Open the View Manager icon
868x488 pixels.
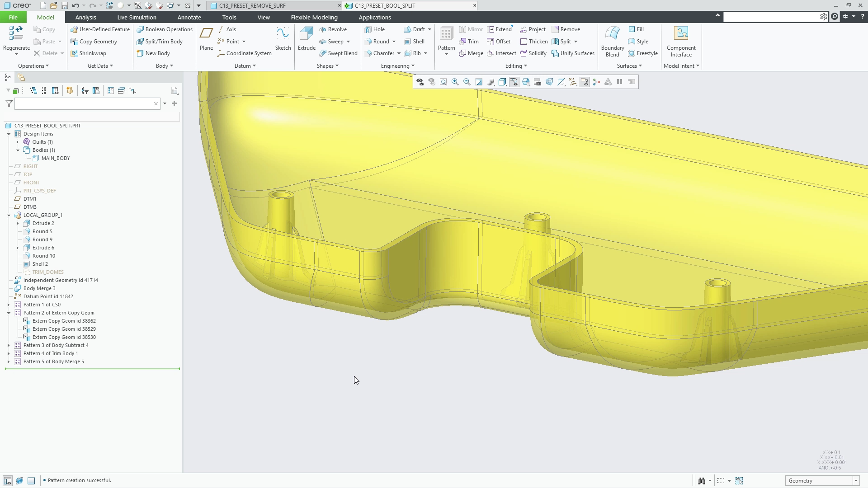click(538, 82)
